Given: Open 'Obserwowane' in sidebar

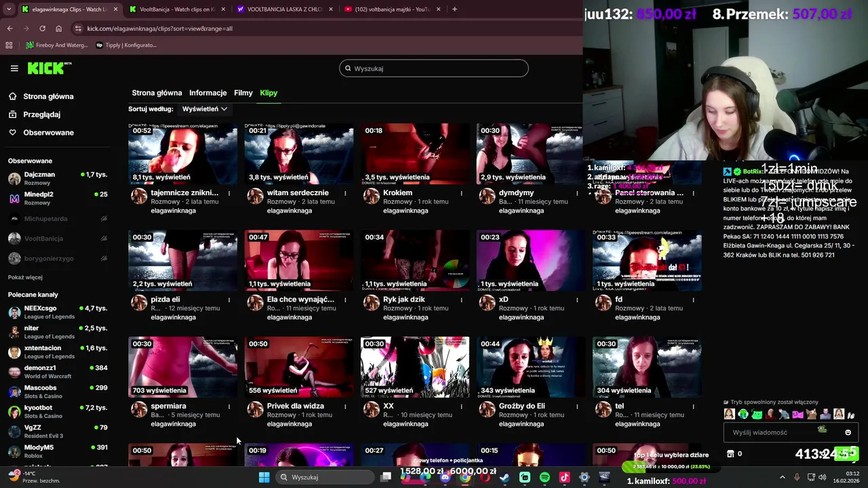Looking at the screenshot, I should (x=41, y=132).
